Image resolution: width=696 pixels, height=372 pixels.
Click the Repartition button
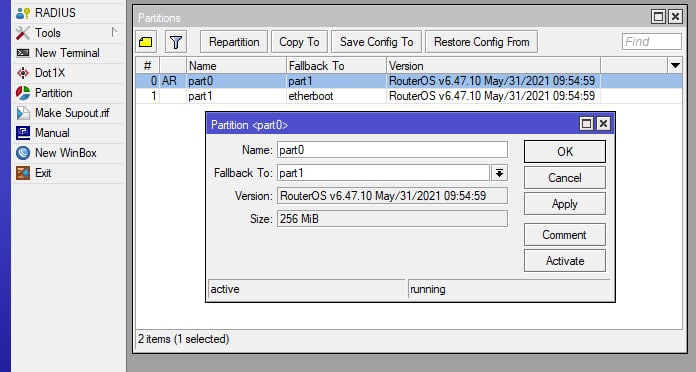click(x=234, y=42)
